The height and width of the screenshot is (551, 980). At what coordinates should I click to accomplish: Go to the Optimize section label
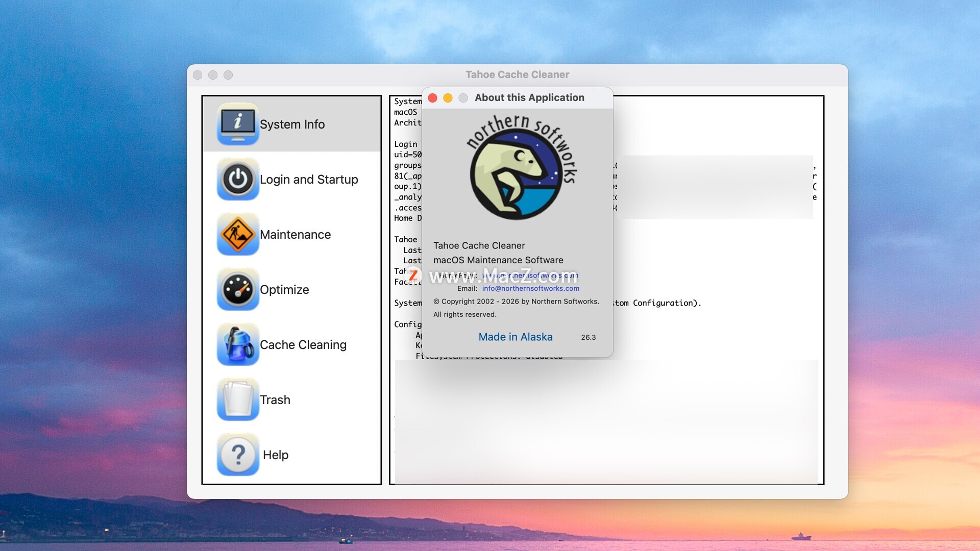click(284, 290)
